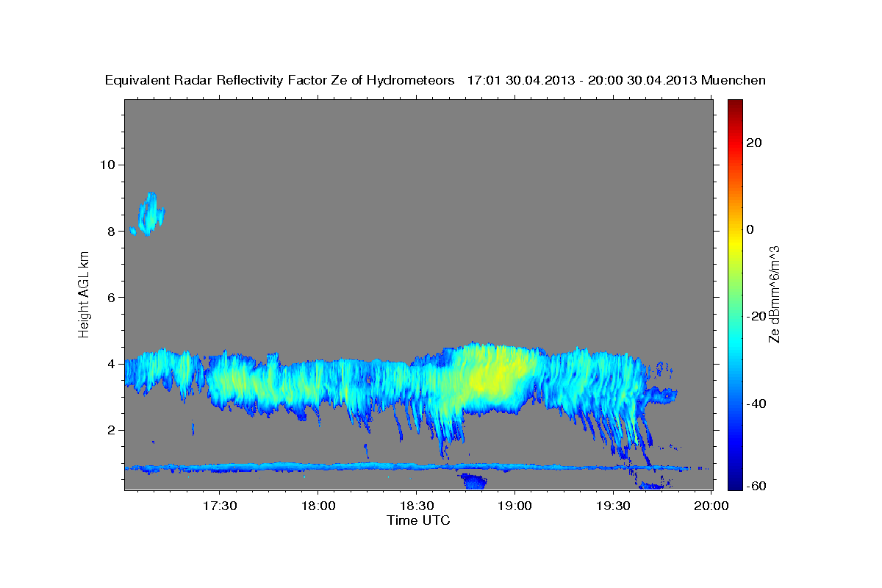Click the colorbar value -20
Screen dimensions: 882x588
click(756, 316)
